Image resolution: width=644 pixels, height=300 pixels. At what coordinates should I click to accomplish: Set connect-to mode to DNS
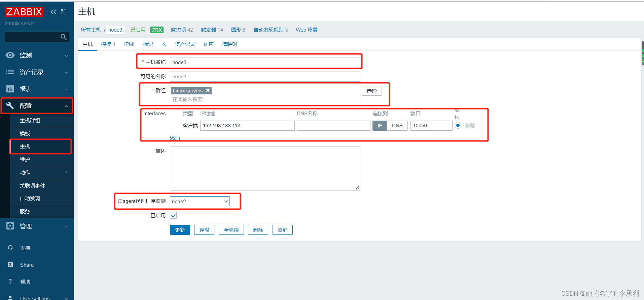(x=397, y=126)
